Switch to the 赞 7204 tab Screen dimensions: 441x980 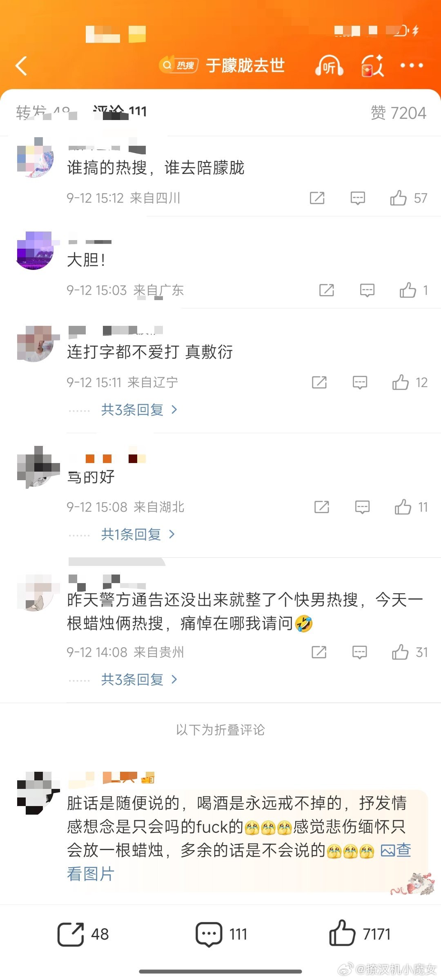pyautogui.click(x=398, y=113)
